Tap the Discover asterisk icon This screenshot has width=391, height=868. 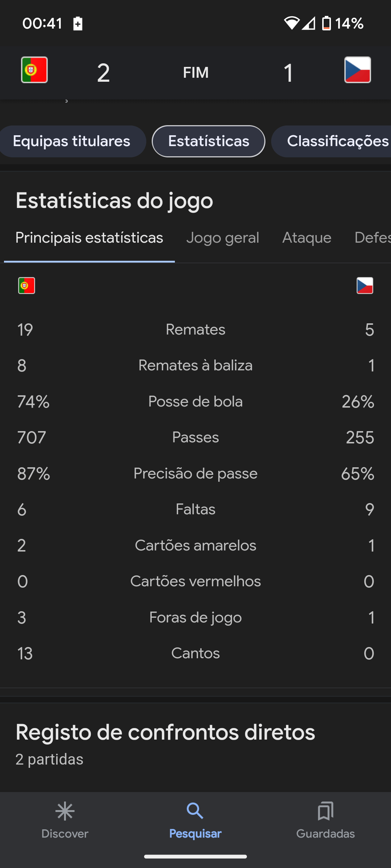pos(65,811)
